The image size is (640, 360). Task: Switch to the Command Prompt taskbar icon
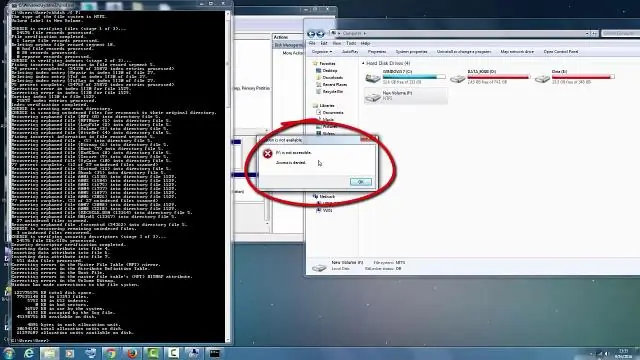[215, 353]
